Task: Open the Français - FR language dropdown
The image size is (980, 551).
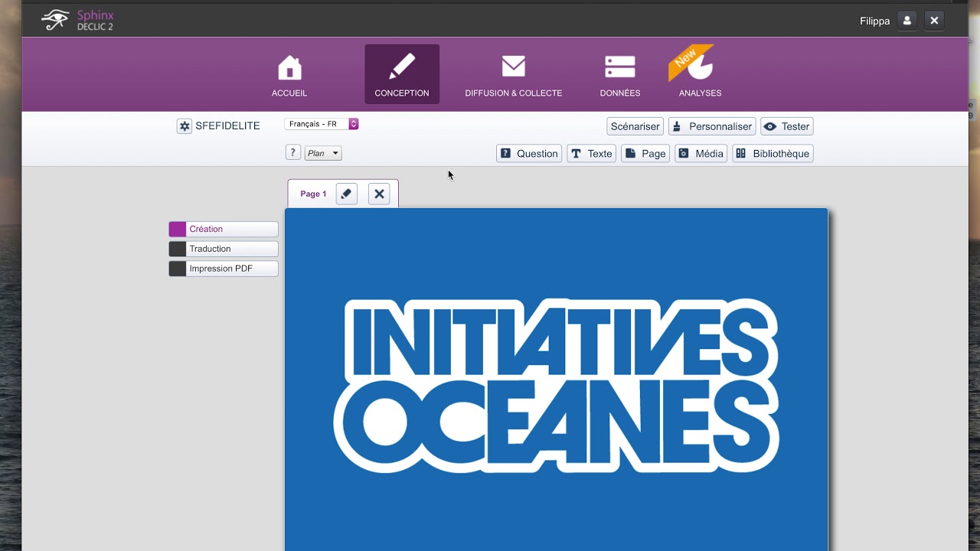Action: click(322, 124)
